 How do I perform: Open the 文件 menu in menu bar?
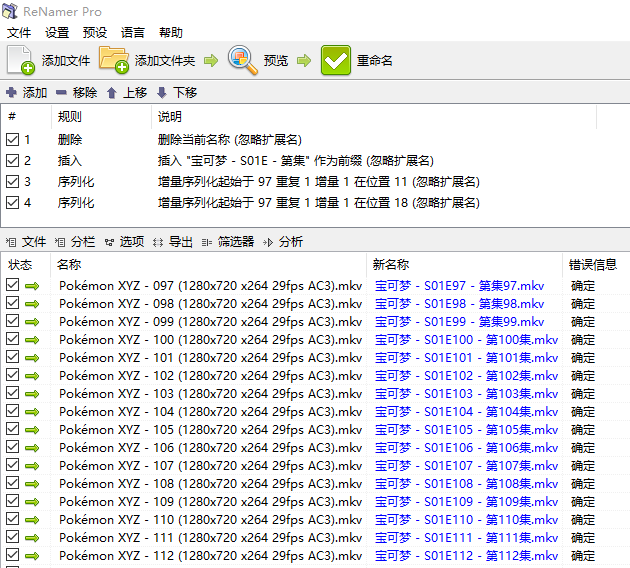[x=19, y=33]
